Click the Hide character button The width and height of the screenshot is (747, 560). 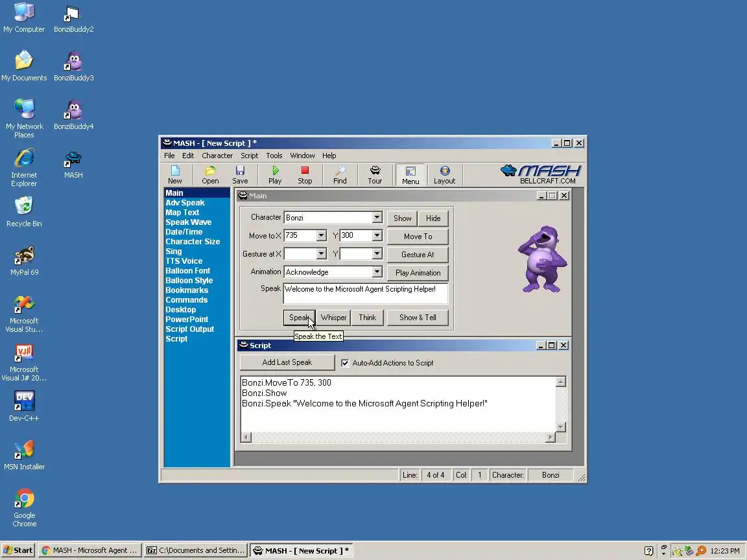433,218
